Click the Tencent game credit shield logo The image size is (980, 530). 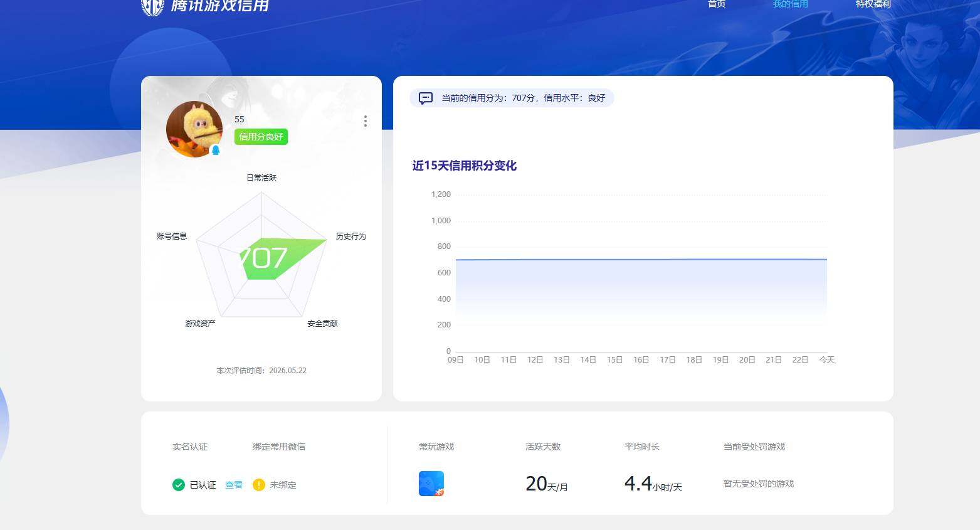click(x=152, y=6)
